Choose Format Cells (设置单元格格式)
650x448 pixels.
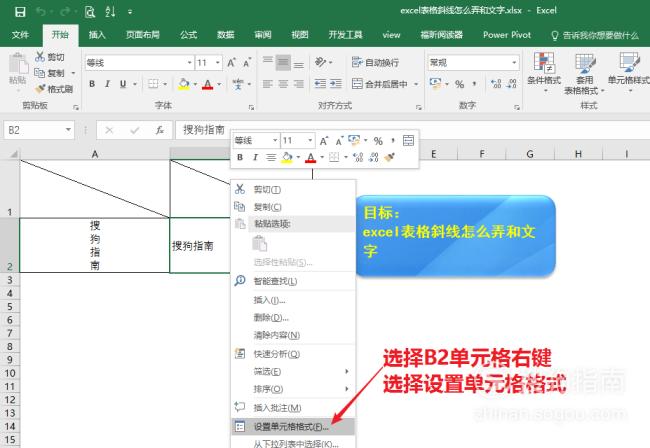pyautogui.click(x=293, y=426)
